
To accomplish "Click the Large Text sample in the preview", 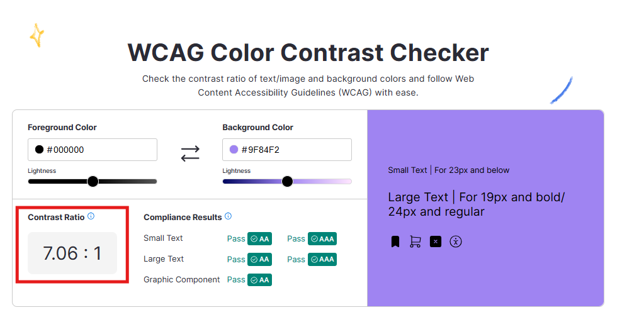I will [476, 204].
